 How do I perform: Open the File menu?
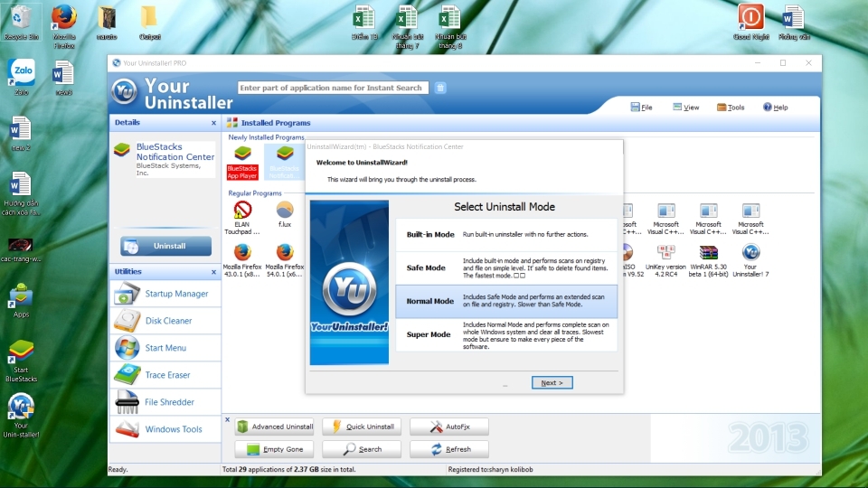tap(642, 108)
